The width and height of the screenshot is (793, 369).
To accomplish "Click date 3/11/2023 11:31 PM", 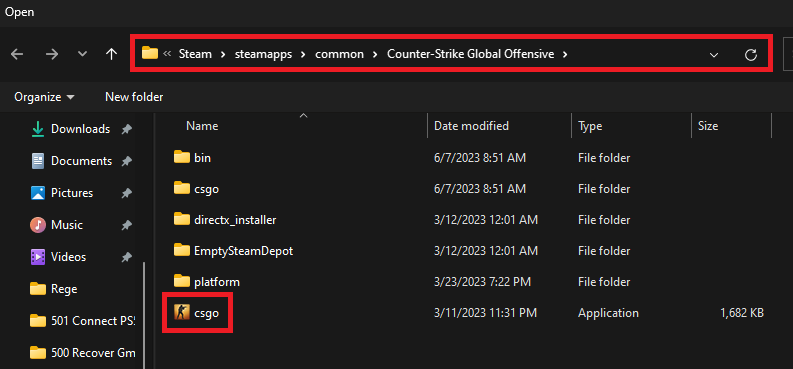I will [x=486, y=313].
